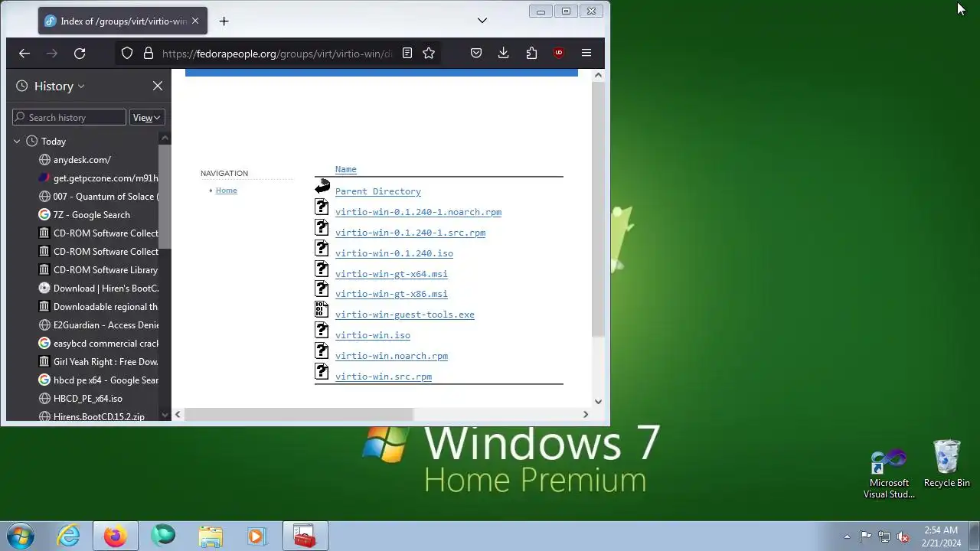Collapse the Today history group
Image resolution: width=980 pixels, height=551 pixels.
point(17,142)
